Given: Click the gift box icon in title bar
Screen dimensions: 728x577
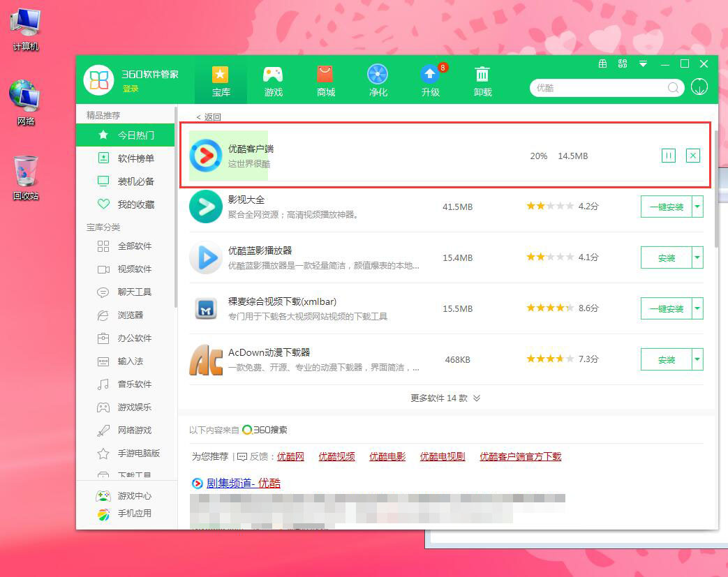Looking at the screenshot, I should pyautogui.click(x=602, y=63).
